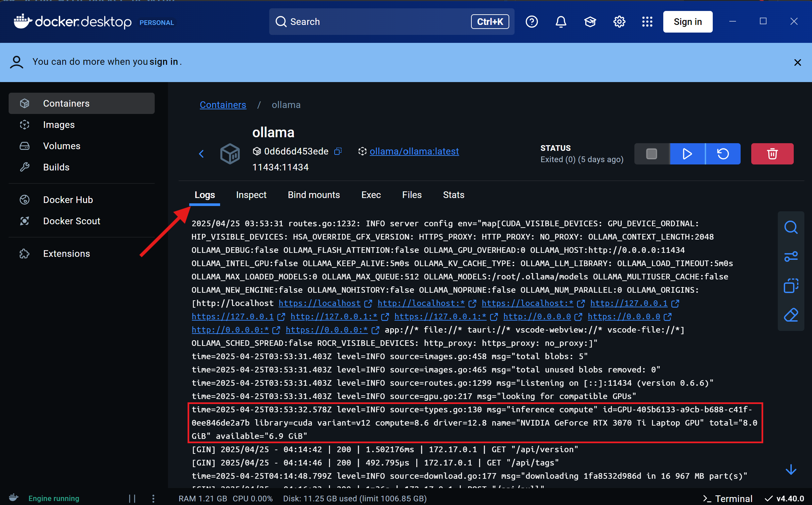Open Containers in sidebar
This screenshot has width=812, height=505.
pyautogui.click(x=81, y=103)
